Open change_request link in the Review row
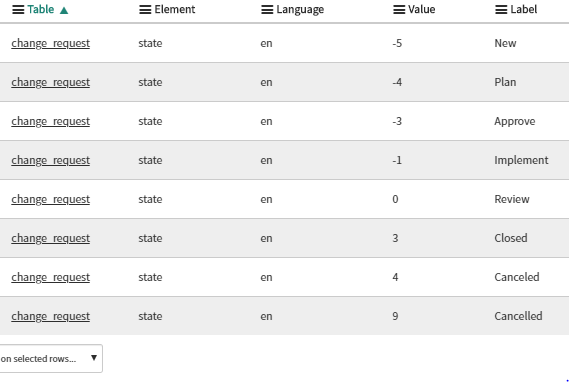 point(50,199)
